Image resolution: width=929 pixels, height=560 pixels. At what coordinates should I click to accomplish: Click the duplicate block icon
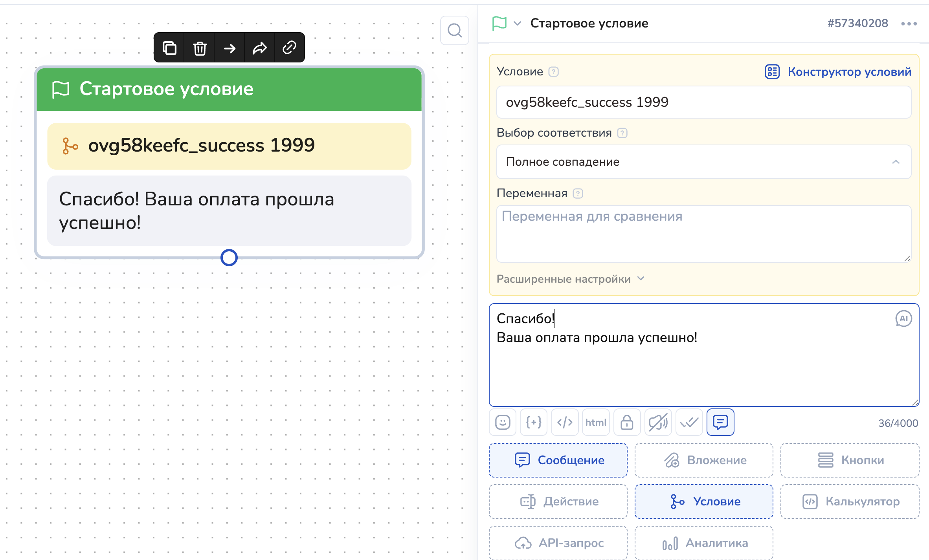[169, 48]
